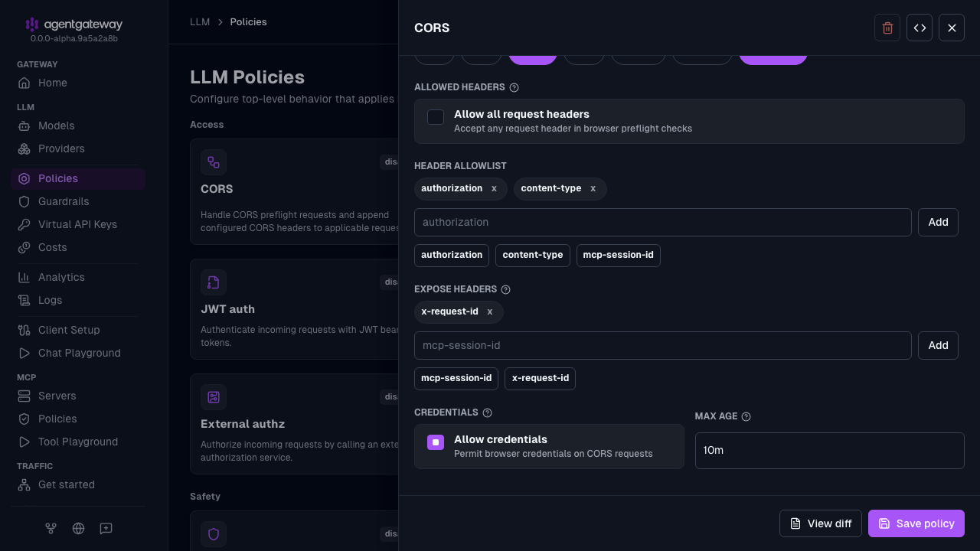
Task: Open the CORS policy card title
Action: [x=217, y=189]
